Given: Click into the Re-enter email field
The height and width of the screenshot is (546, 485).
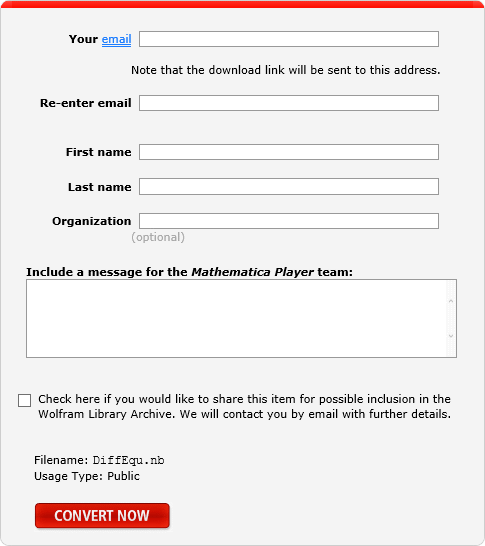Looking at the screenshot, I should pyautogui.click(x=289, y=103).
